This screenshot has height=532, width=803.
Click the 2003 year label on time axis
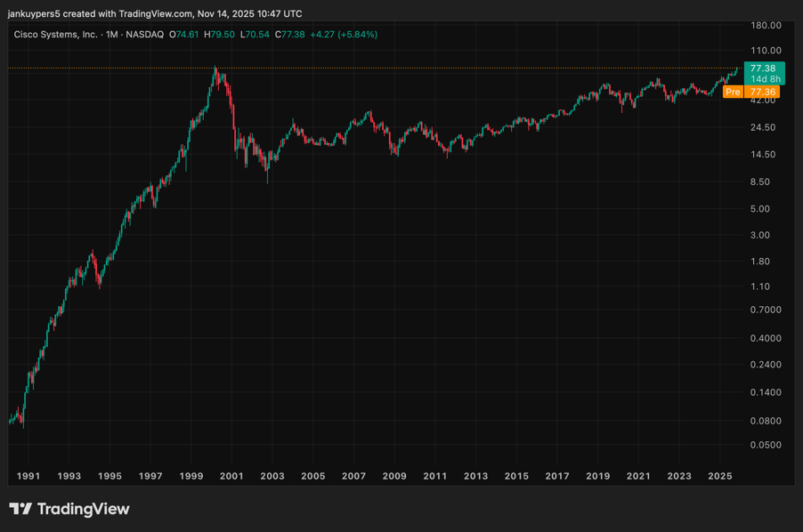pyautogui.click(x=272, y=476)
